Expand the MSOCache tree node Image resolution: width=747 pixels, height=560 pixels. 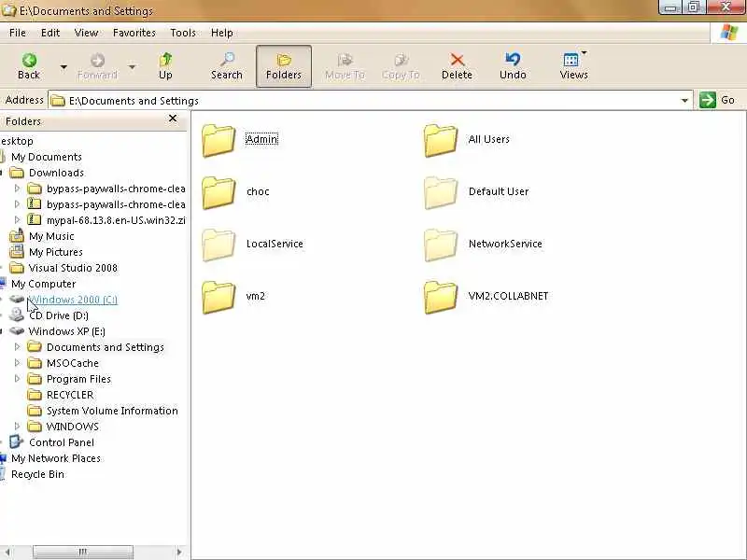[18, 363]
